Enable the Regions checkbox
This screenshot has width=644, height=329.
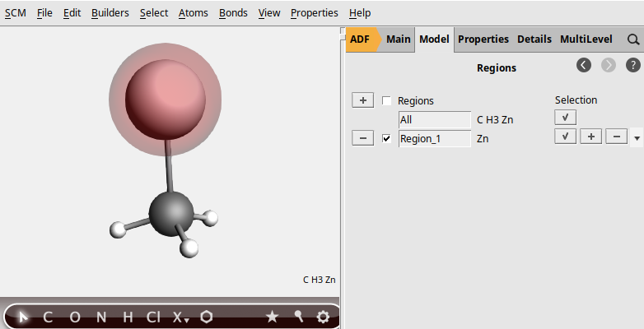[386, 100]
